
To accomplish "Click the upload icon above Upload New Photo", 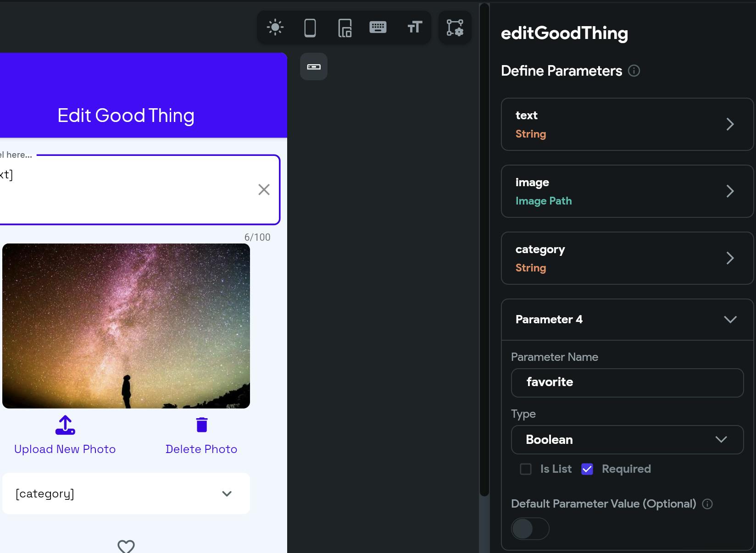I will [65, 425].
